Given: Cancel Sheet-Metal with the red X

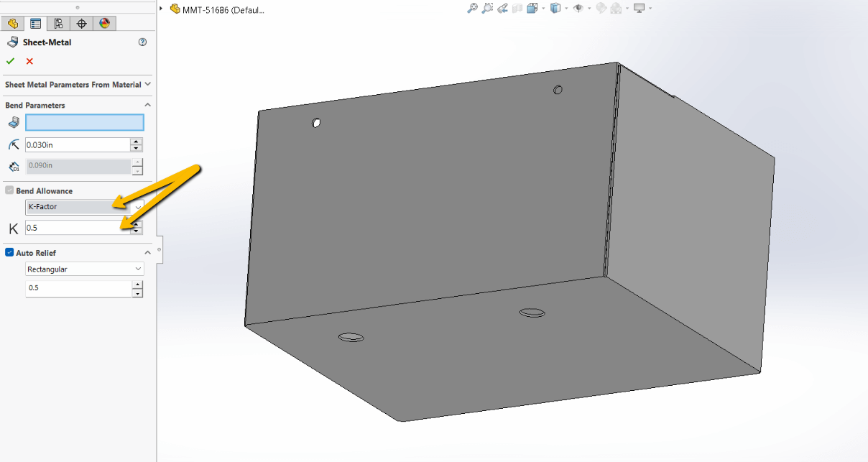Looking at the screenshot, I should coord(27,61).
